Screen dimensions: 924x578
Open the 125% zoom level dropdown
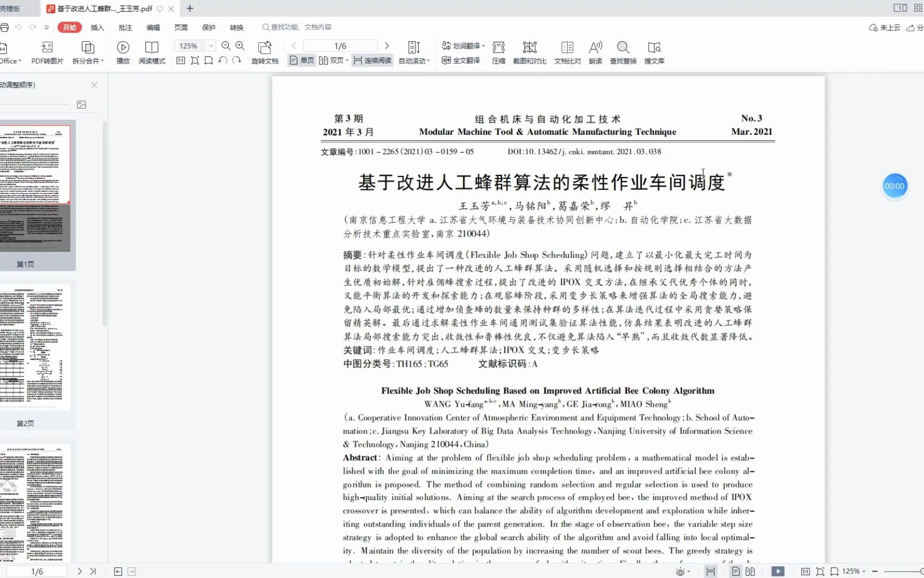[211, 46]
